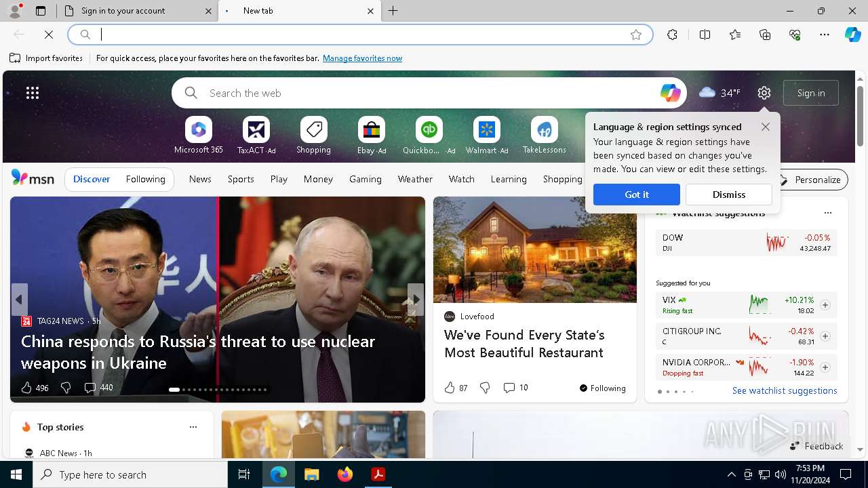This screenshot has height=488, width=868.
Task: Toggle Following on Lovefood article
Action: [602, 388]
